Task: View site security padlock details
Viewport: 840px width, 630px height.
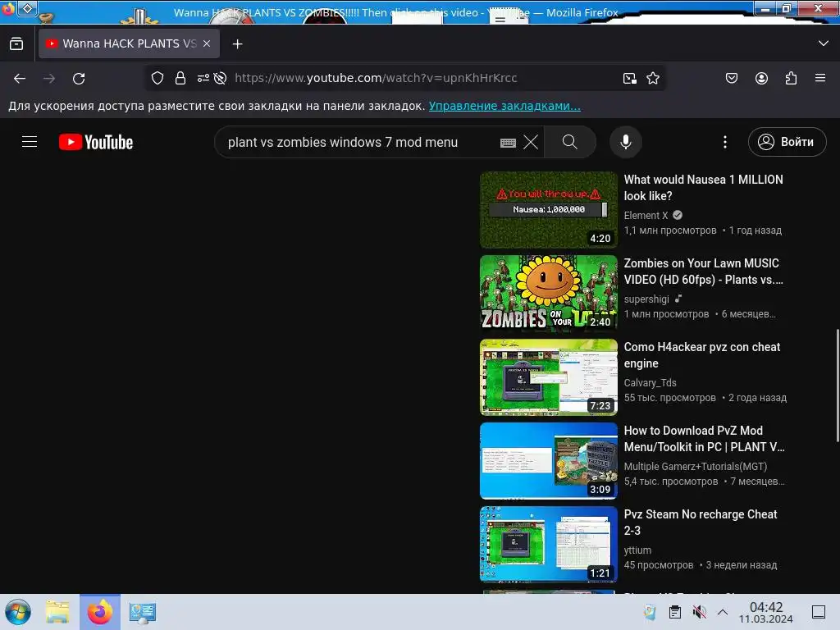Action: pyautogui.click(x=180, y=78)
